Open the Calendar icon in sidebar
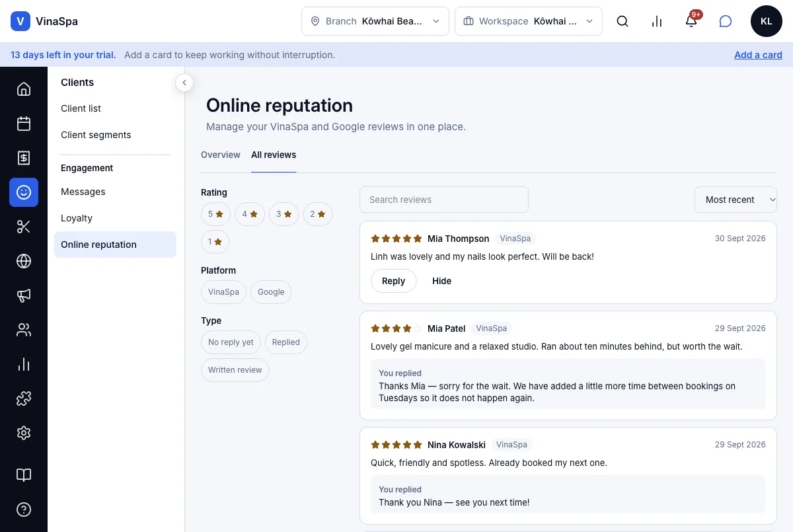The width and height of the screenshot is (793, 532). pyautogui.click(x=24, y=124)
